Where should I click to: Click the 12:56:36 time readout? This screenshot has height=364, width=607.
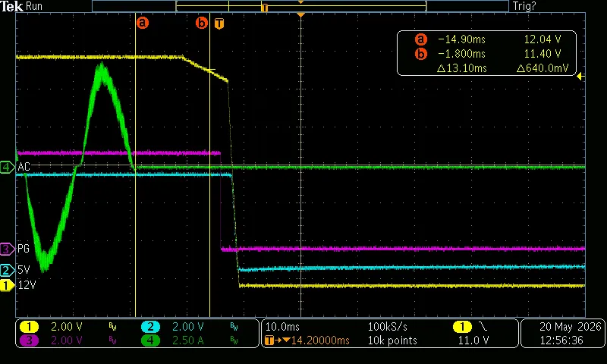click(x=561, y=340)
